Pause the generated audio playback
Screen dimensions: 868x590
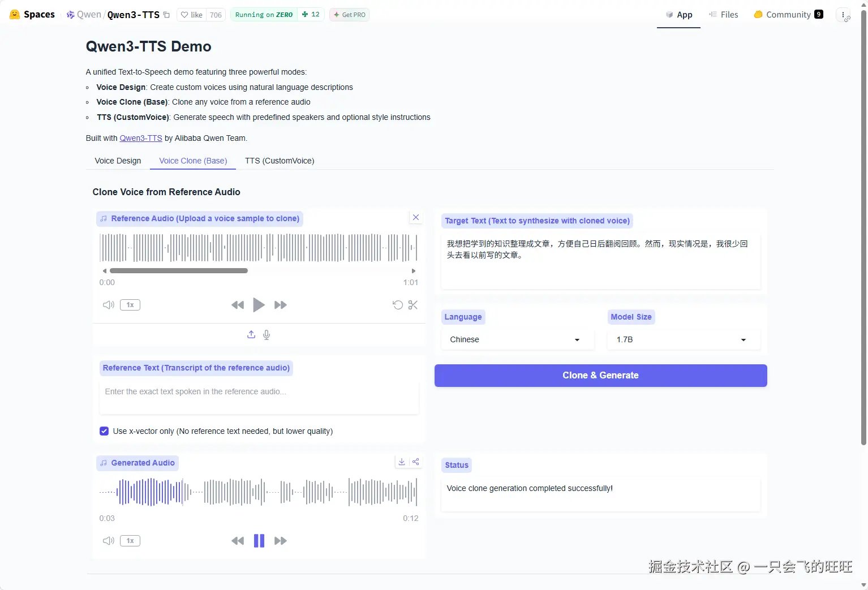(x=259, y=541)
